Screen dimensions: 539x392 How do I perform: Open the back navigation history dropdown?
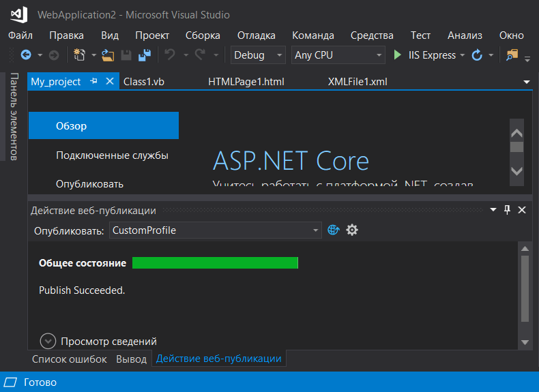click(40, 55)
